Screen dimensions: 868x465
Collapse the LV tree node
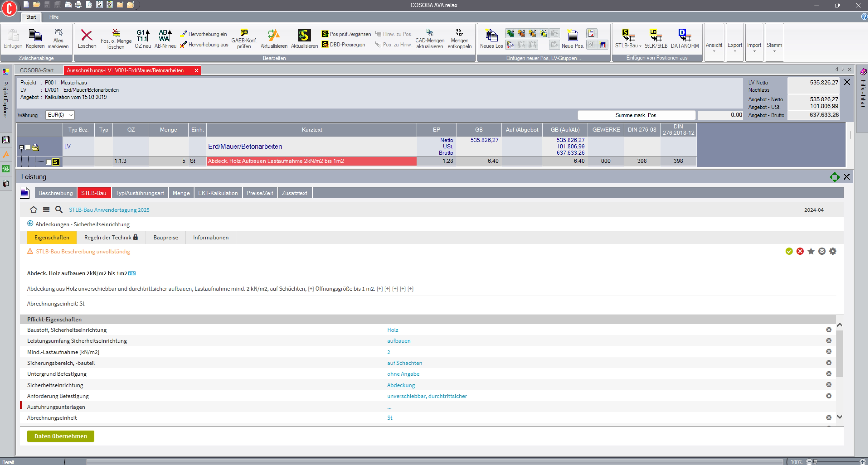(22, 147)
